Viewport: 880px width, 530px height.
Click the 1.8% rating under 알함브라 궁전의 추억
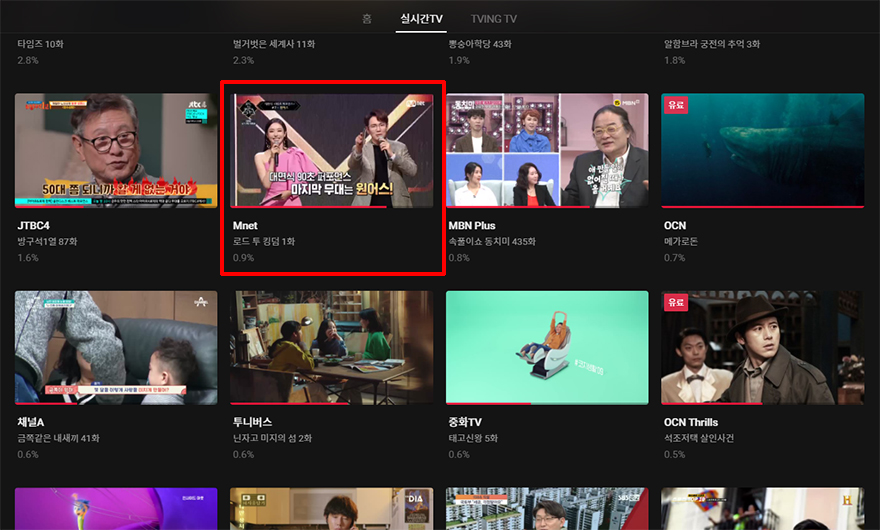pos(675,60)
